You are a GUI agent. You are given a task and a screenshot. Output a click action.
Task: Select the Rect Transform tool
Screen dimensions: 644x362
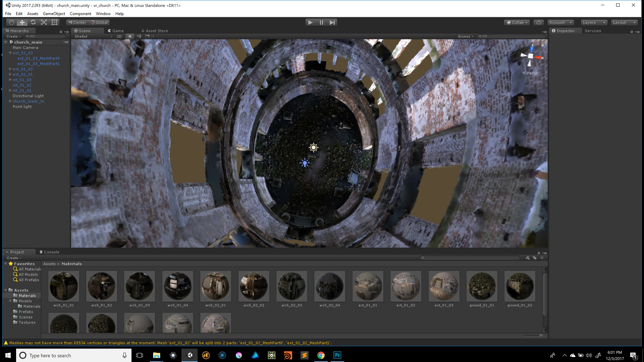pyautogui.click(x=55, y=22)
